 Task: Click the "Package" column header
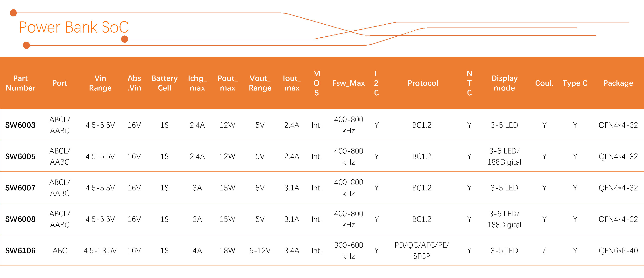tap(618, 83)
